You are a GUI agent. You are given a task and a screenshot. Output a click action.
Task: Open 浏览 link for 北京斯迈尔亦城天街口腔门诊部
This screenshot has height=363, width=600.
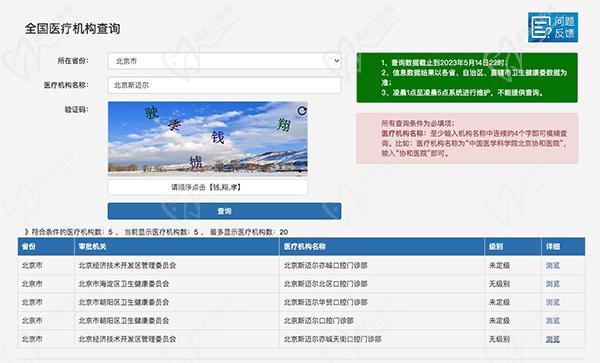553,339
